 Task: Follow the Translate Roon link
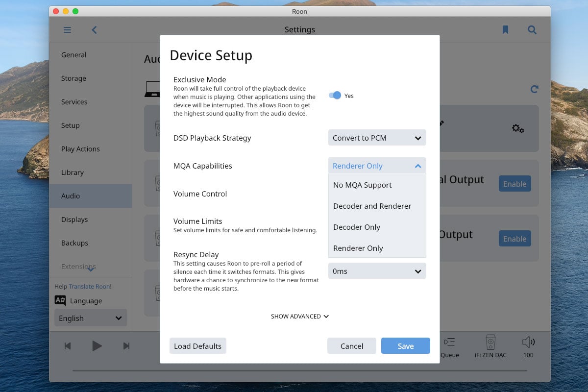[x=90, y=286]
